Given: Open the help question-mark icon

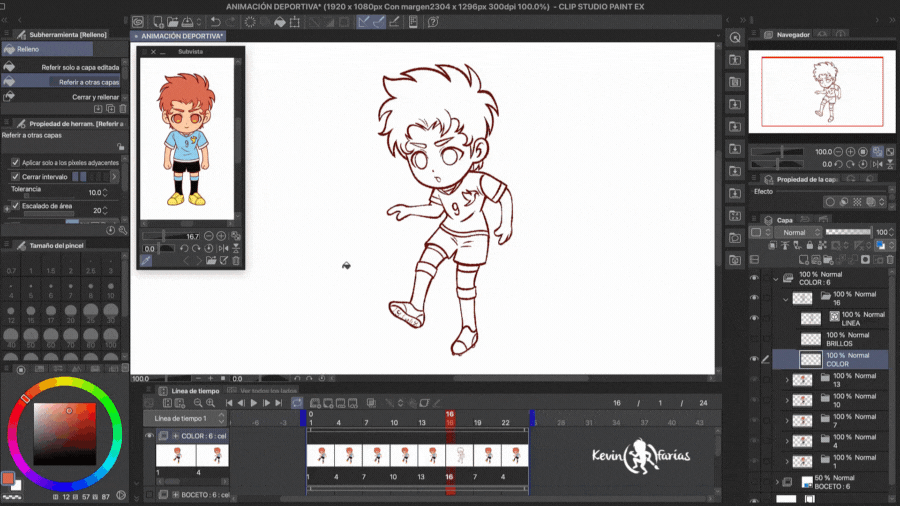Looking at the screenshot, I should pyautogui.click(x=433, y=22).
